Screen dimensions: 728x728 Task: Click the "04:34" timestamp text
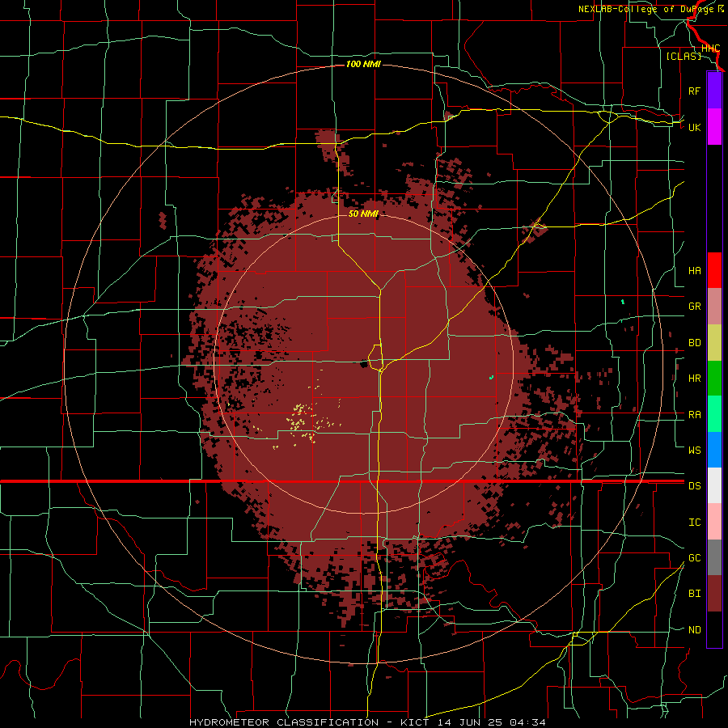tap(527, 722)
